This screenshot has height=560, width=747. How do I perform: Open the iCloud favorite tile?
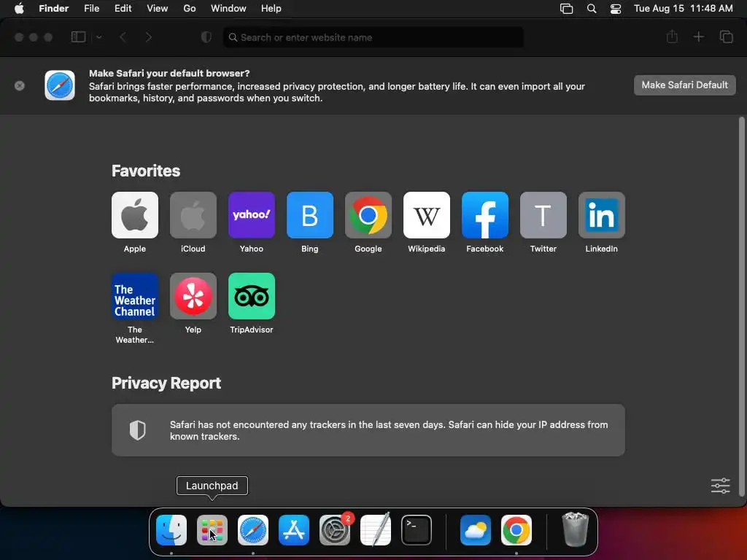tap(193, 215)
